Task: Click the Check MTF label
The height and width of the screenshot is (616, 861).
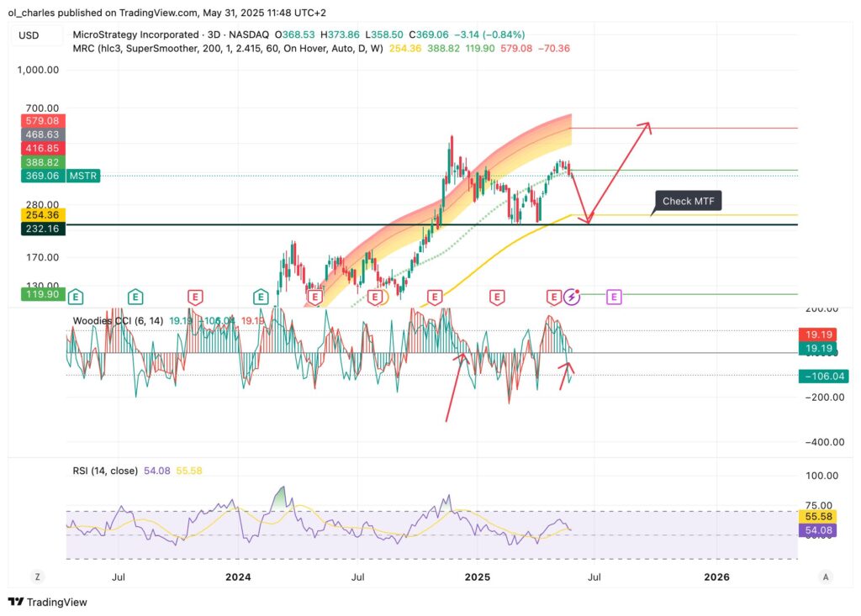Action: (x=689, y=201)
